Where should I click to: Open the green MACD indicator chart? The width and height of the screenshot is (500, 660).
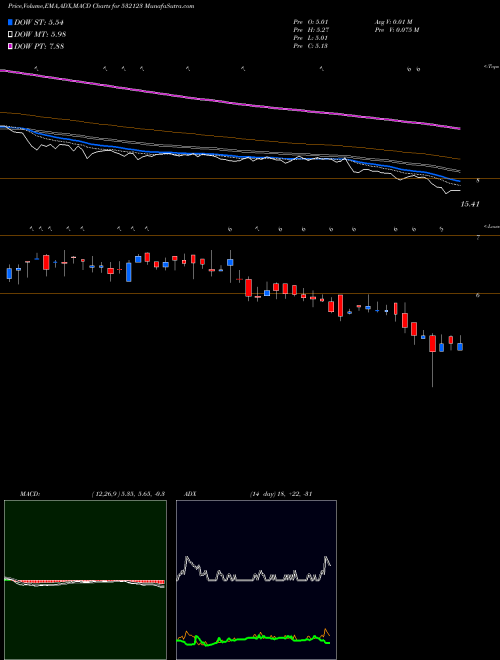[85, 580]
